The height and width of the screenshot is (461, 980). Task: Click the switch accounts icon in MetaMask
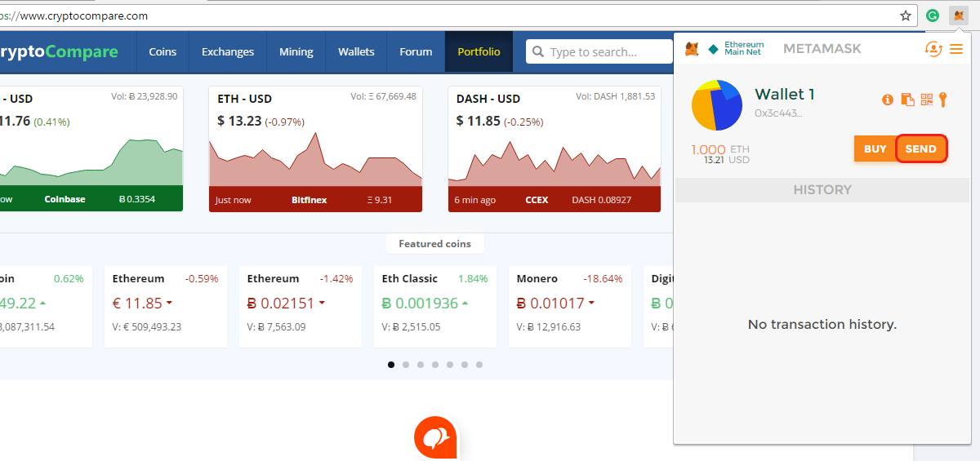(x=933, y=49)
